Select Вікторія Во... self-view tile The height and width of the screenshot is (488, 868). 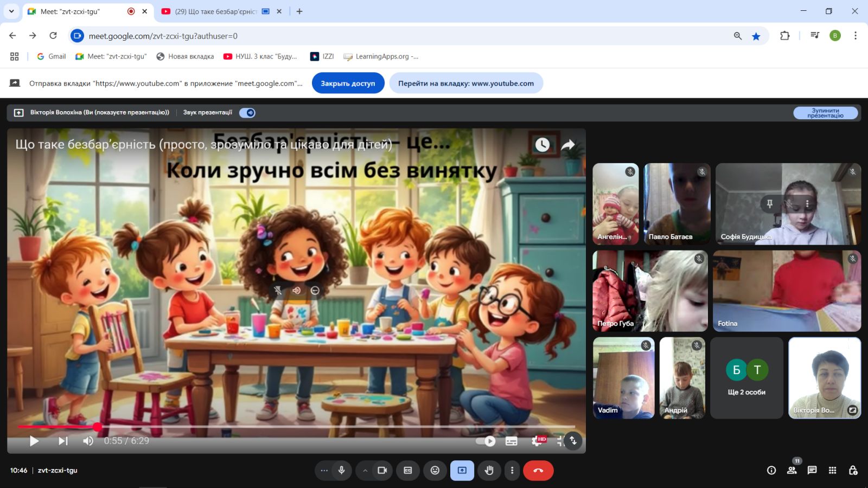pyautogui.click(x=825, y=378)
